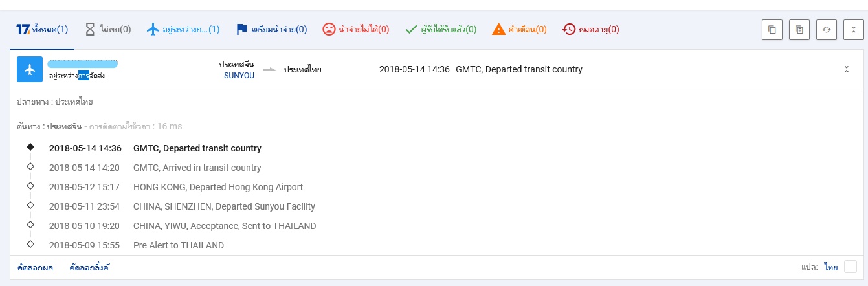Open the เตรียมนำจ่าย(0) pickup tab
The width and height of the screenshot is (868, 286).
271,29
